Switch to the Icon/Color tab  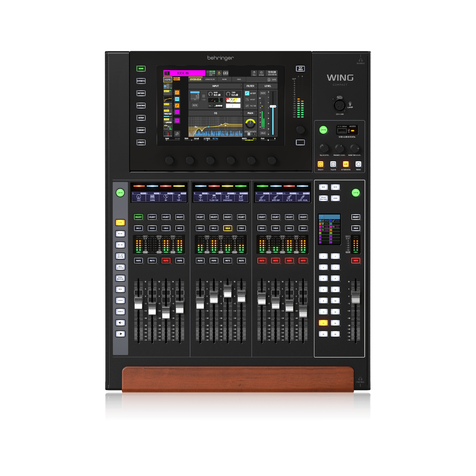click(x=210, y=79)
